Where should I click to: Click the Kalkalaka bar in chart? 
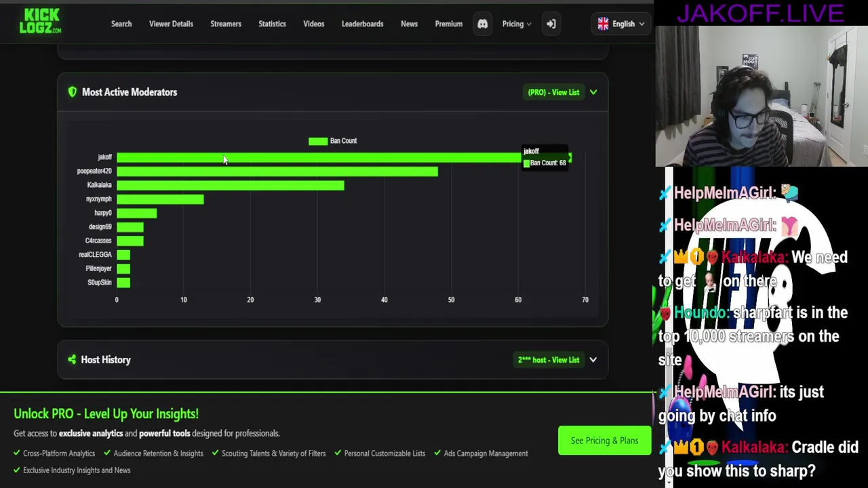point(231,185)
